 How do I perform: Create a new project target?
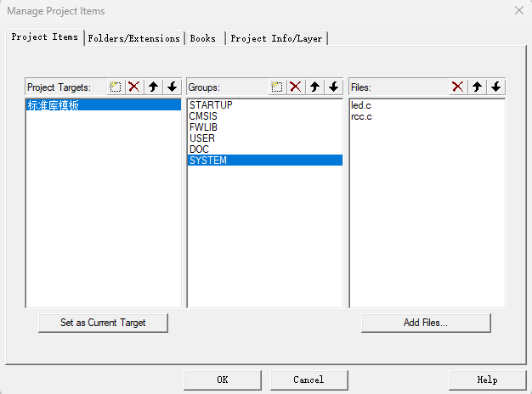click(x=116, y=87)
